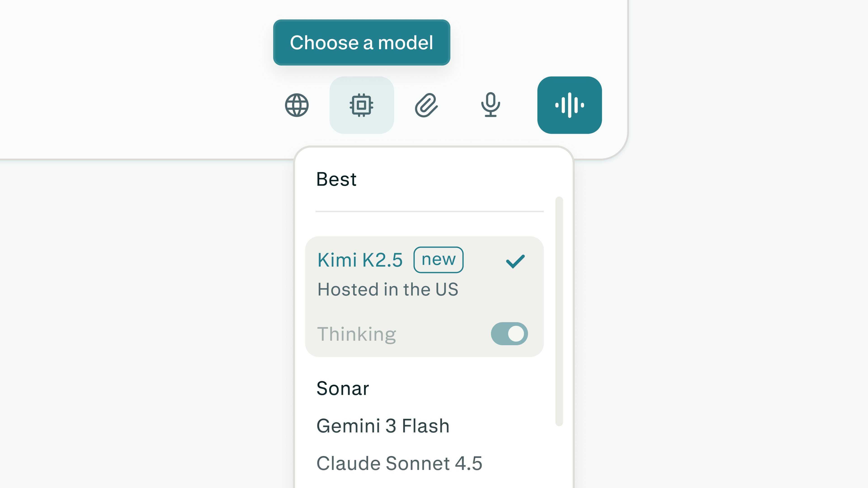Click the Thinking label text
Screen dimensions: 868x488
pos(356,334)
